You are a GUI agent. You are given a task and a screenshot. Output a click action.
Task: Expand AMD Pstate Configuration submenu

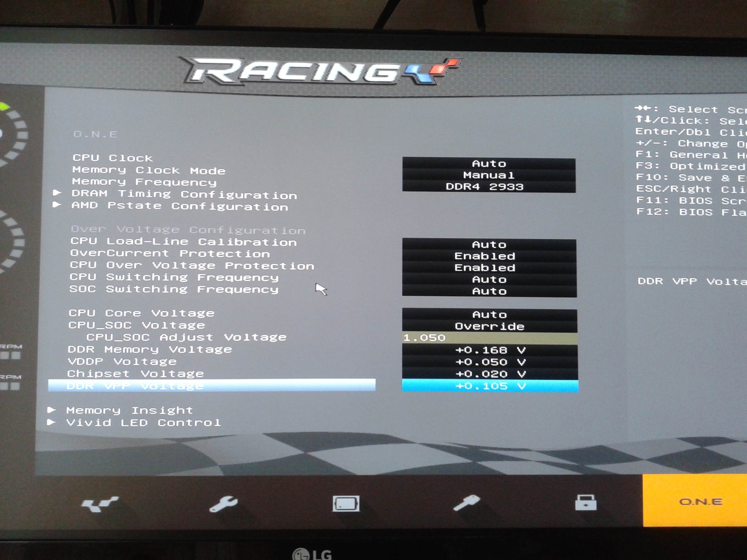pos(180,206)
